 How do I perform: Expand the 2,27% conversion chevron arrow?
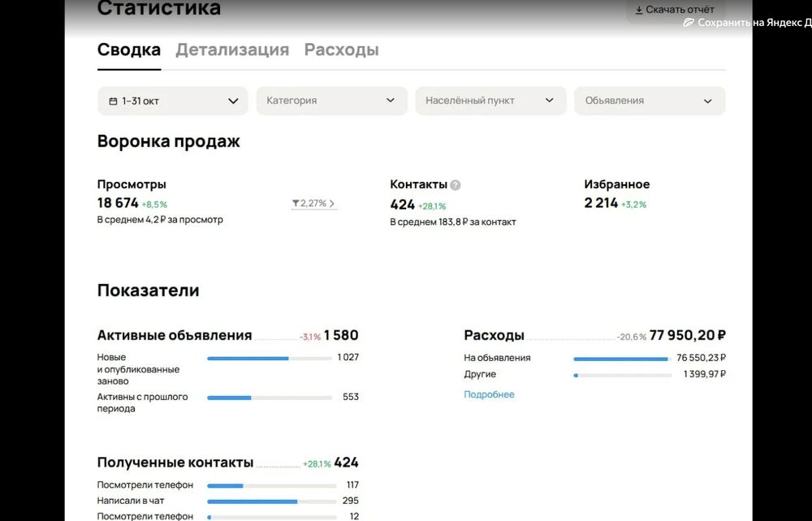pos(332,204)
